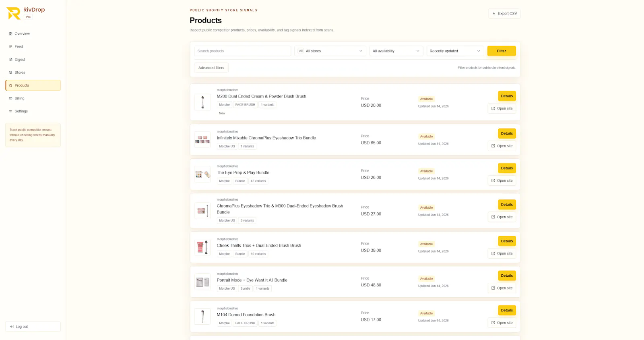Click the Cheek Thrills Trios product thumbnail
This screenshot has width=644, height=340.
point(202,247)
